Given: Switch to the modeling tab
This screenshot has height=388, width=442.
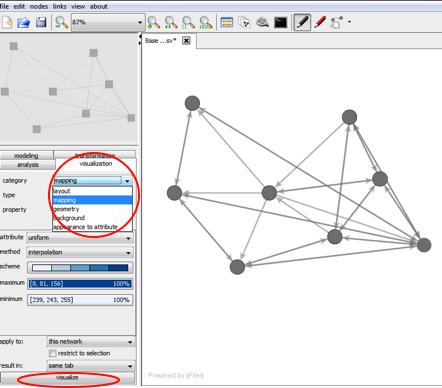Looking at the screenshot, I should pos(26,156).
